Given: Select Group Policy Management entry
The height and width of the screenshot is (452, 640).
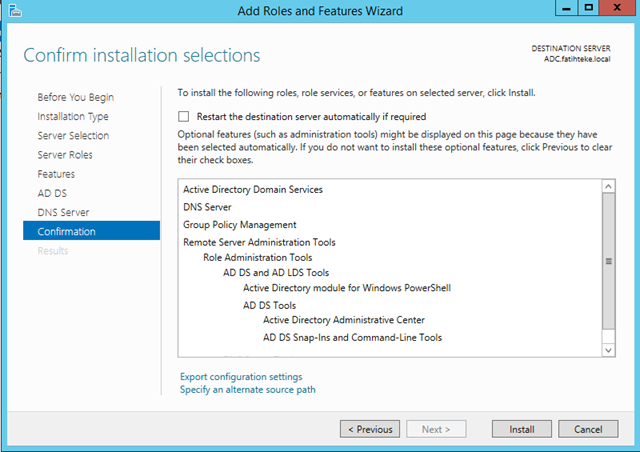Looking at the screenshot, I should click(240, 225).
